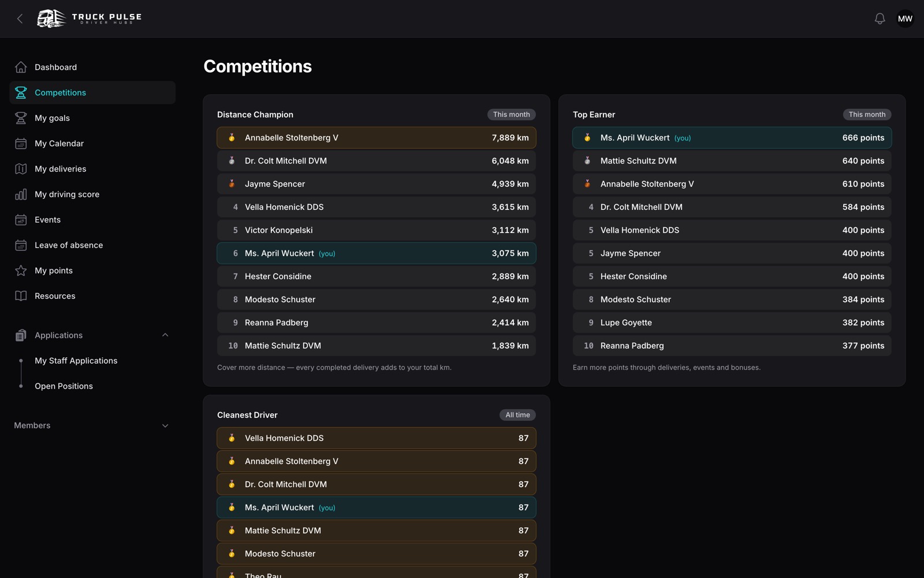This screenshot has width=924, height=578.
Task: Open the Truck Pulse logo home
Action: tap(90, 18)
